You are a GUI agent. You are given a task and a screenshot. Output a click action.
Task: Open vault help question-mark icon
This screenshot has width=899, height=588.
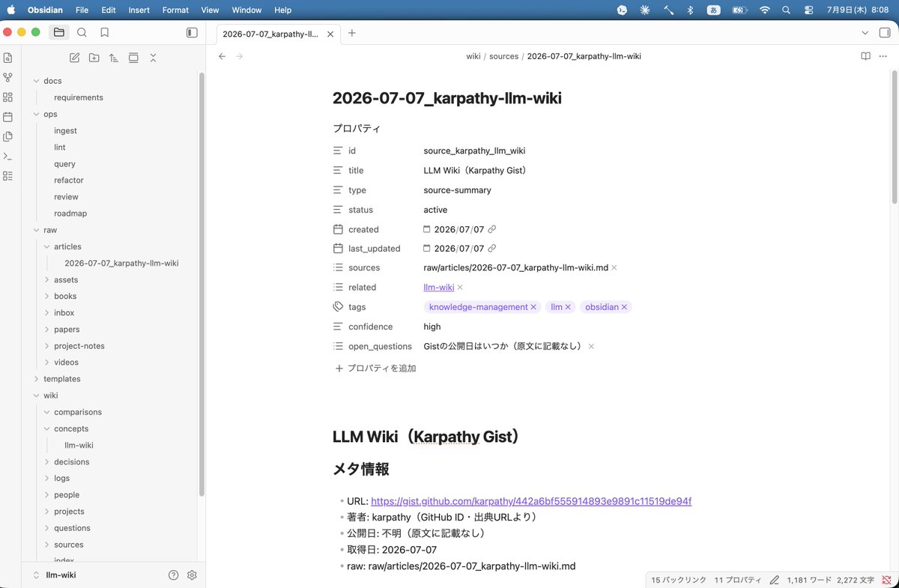pyautogui.click(x=174, y=575)
